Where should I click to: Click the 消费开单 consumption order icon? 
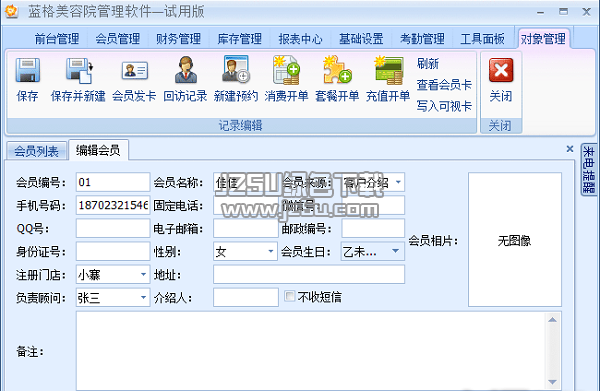click(286, 69)
